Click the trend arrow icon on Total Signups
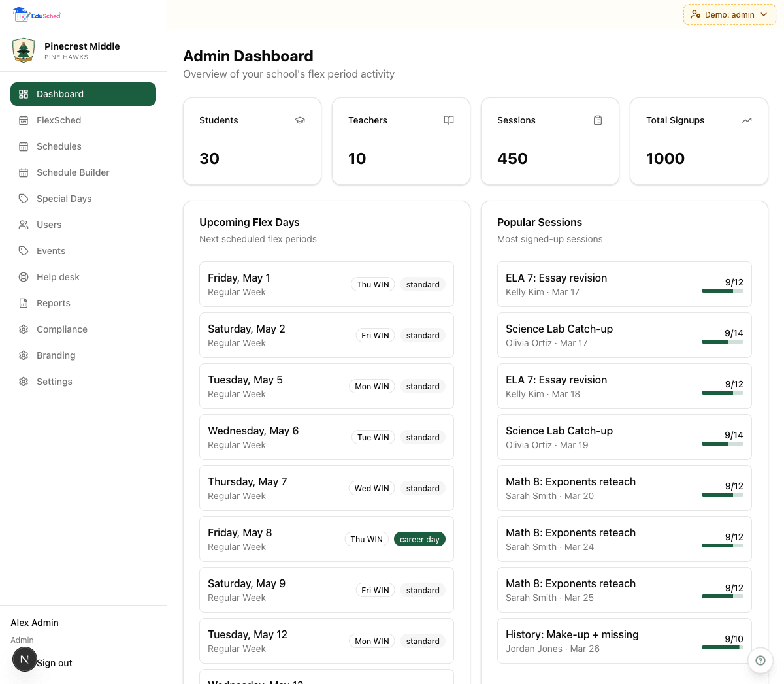This screenshot has width=784, height=684. point(747,120)
